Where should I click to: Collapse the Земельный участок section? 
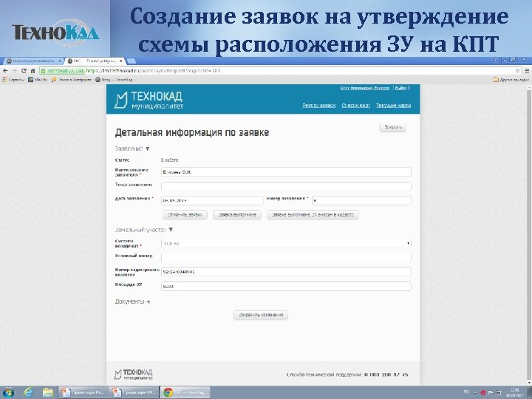coord(144,230)
